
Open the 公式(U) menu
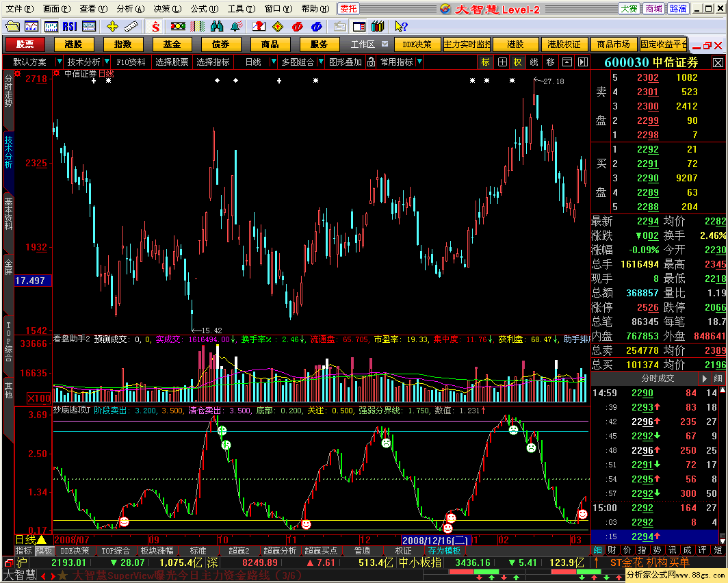click(205, 9)
